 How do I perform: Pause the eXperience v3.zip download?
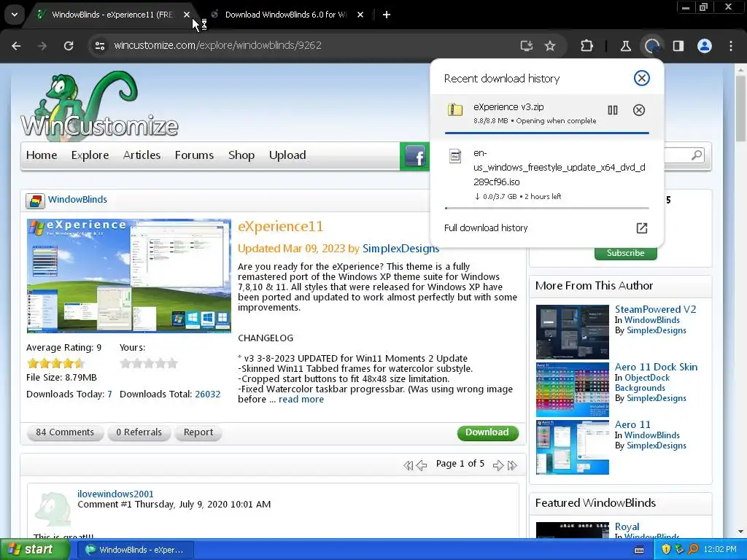tap(613, 111)
